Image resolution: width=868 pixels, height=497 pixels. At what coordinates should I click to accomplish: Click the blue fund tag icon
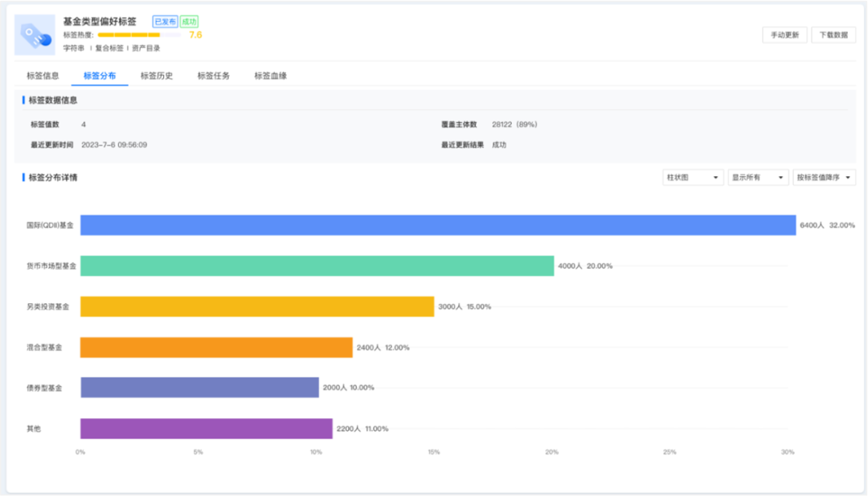(35, 35)
